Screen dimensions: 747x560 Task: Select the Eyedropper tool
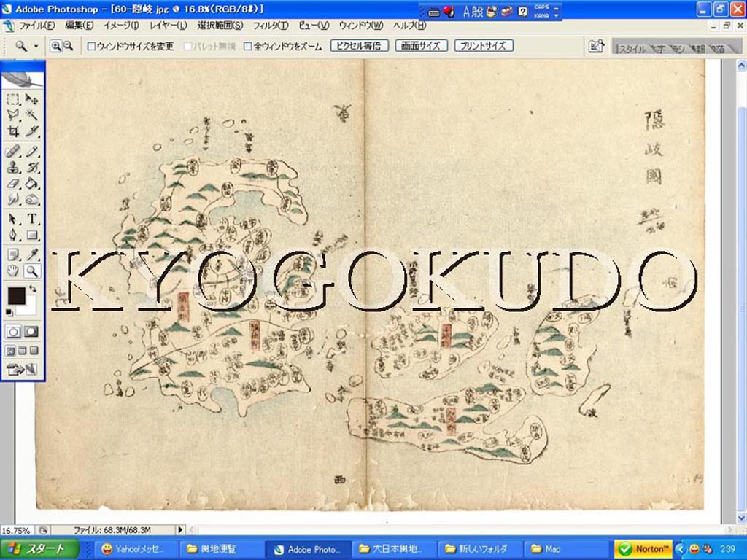click(31, 254)
